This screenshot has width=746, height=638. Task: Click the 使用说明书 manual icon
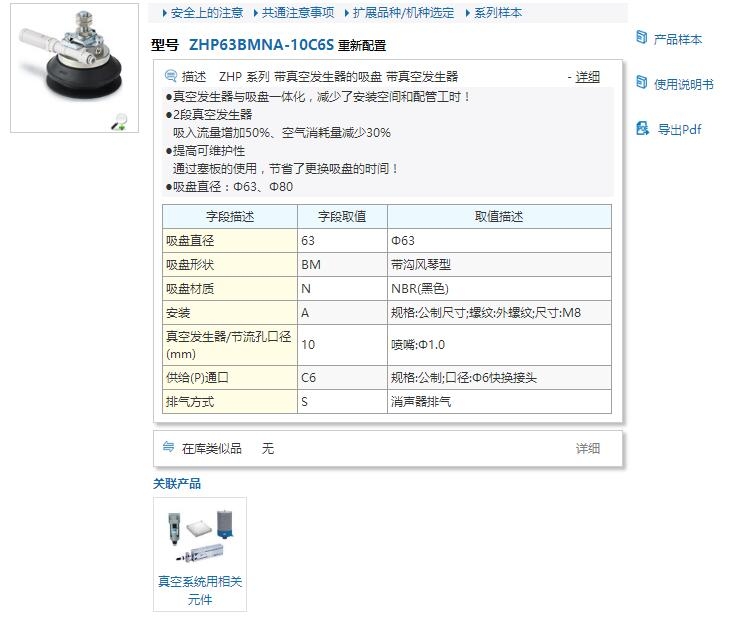(641, 83)
